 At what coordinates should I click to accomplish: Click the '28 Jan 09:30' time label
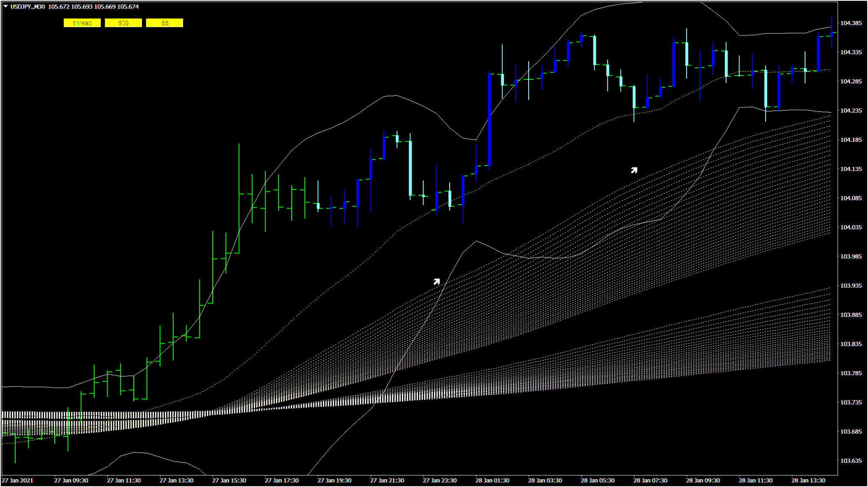[x=703, y=480]
